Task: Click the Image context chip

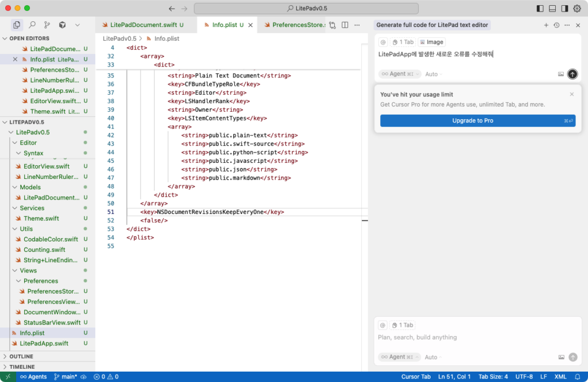Action: coord(431,42)
